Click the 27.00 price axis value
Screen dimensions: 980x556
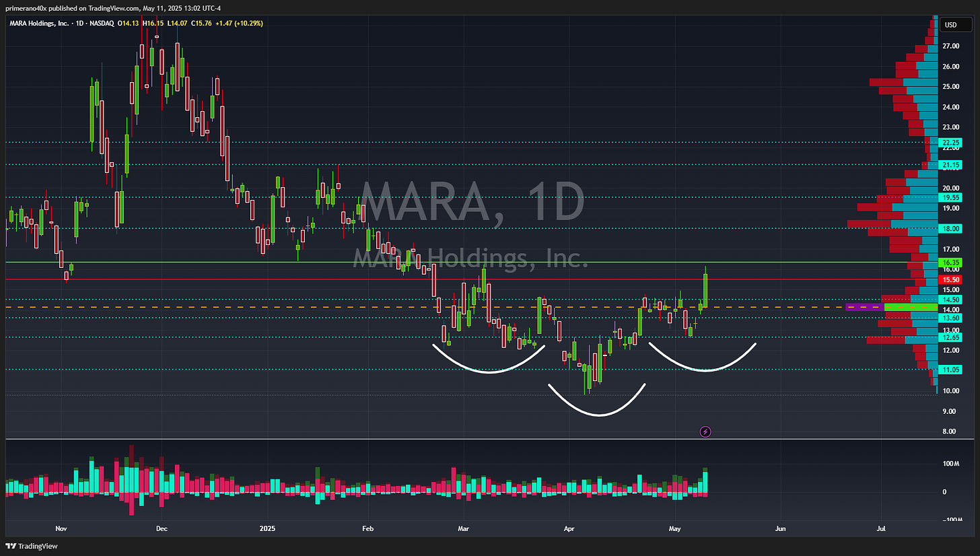(951, 46)
